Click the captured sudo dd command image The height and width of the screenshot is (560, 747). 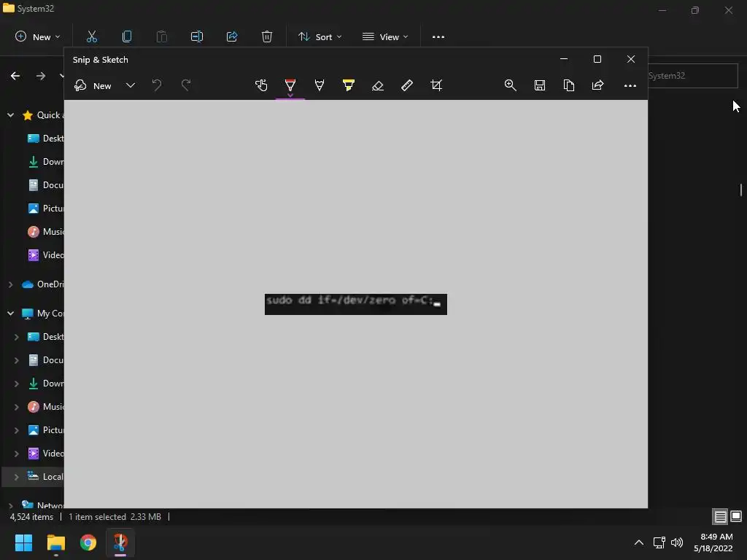pos(356,304)
